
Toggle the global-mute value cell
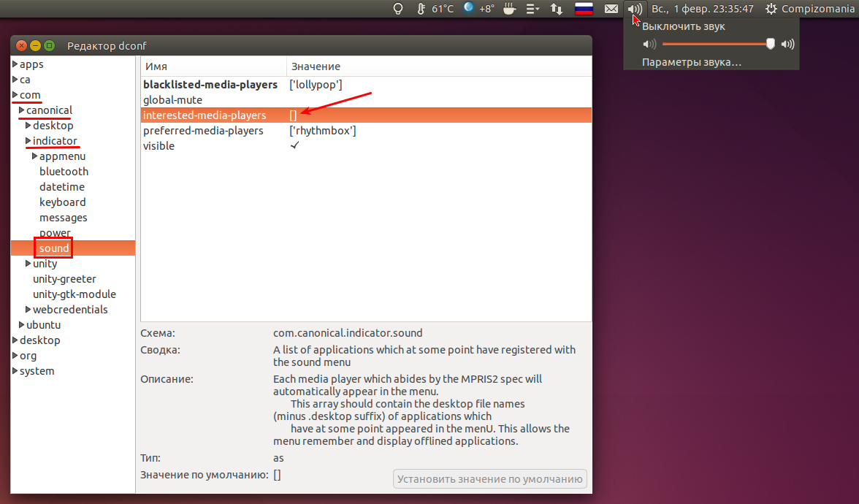click(x=439, y=99)
